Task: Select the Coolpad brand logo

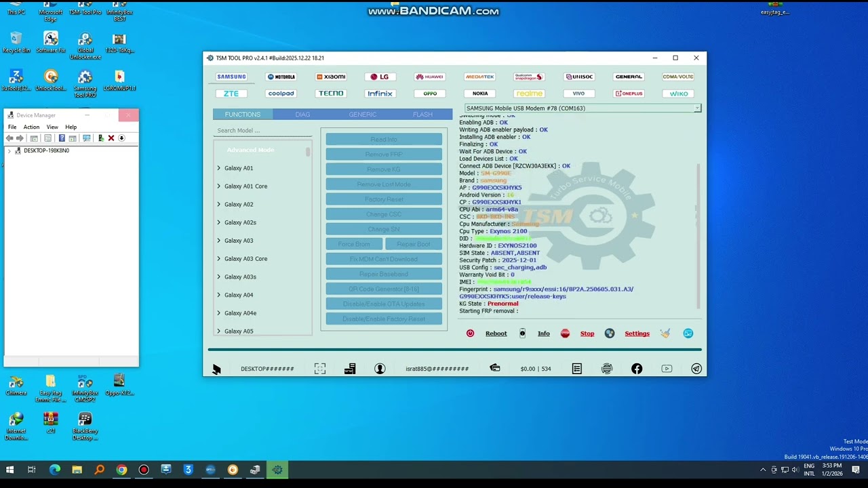Action: (x=281, y=94)
